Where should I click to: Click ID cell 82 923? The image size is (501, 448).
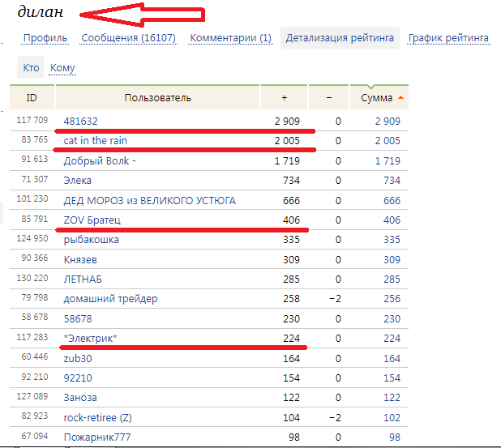(x=35, y=416)
